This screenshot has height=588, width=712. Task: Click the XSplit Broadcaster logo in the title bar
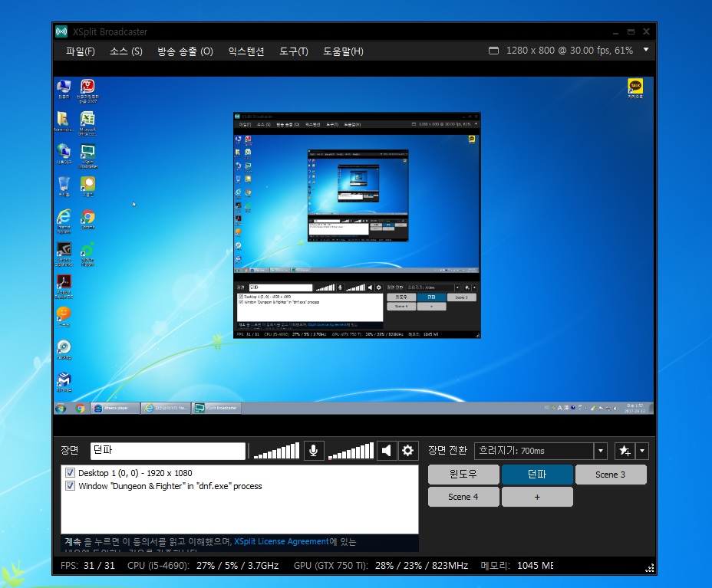click(61, 31)
